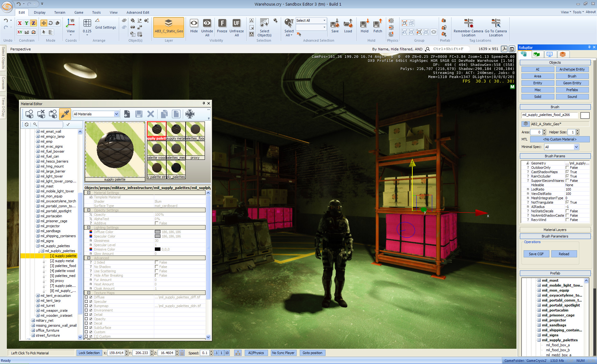Add new material item in Material Editor
Image resolution: width=597 pixels, height=364 pixels.
coord(127,114)
